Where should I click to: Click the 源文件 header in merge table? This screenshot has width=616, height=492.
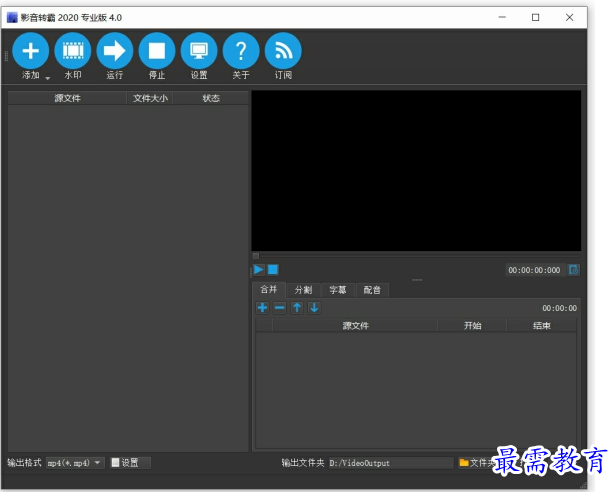click(355, 325)
